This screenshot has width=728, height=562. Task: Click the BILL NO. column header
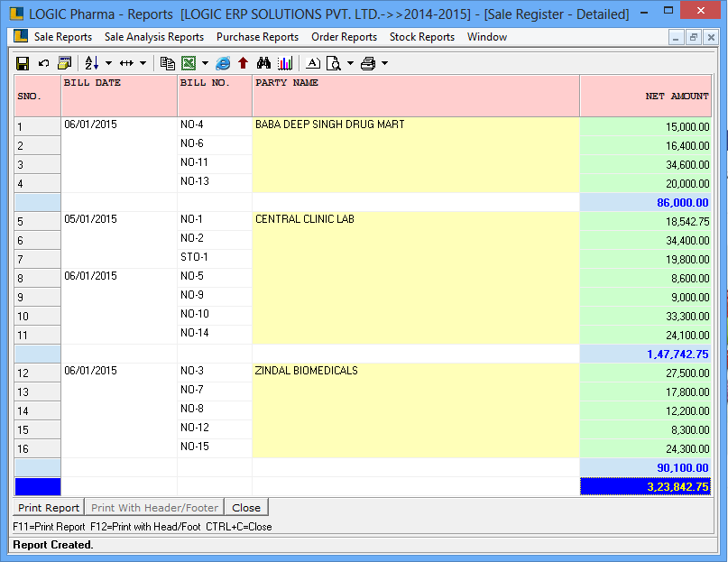215,97
